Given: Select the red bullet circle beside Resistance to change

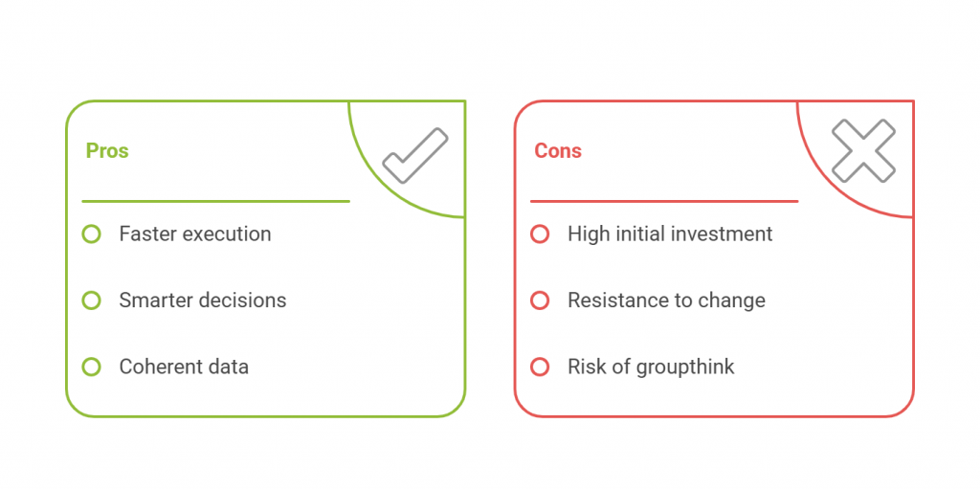Looking at the screenshot, I should (x=540, y=301).
